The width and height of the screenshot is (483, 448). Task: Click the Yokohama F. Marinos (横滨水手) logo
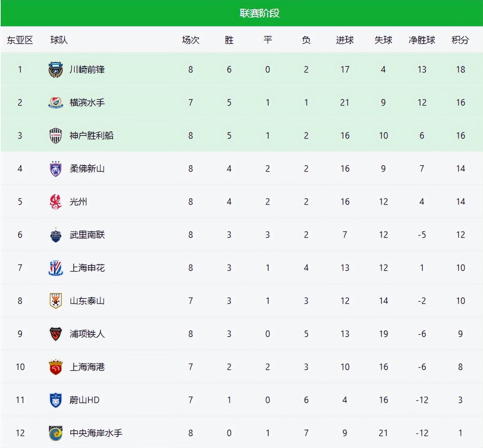56,103
